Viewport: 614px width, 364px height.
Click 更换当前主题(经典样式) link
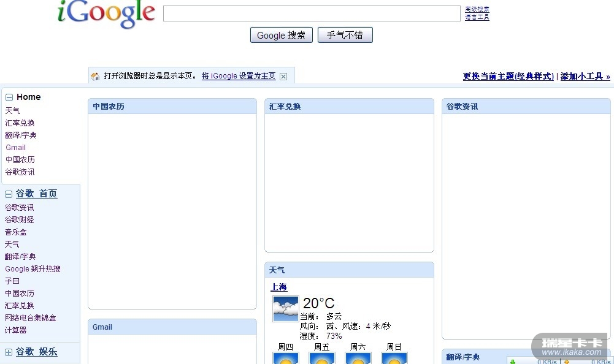pos(508,77)
